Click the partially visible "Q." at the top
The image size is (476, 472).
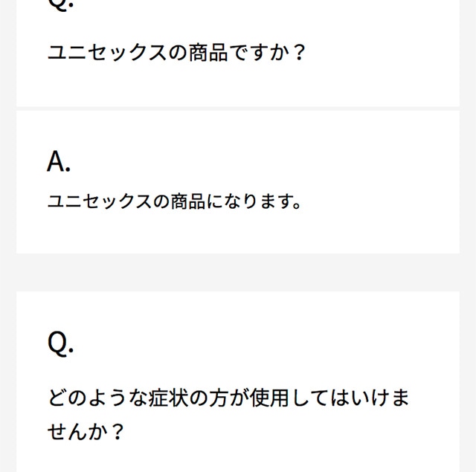click(60, 4)
